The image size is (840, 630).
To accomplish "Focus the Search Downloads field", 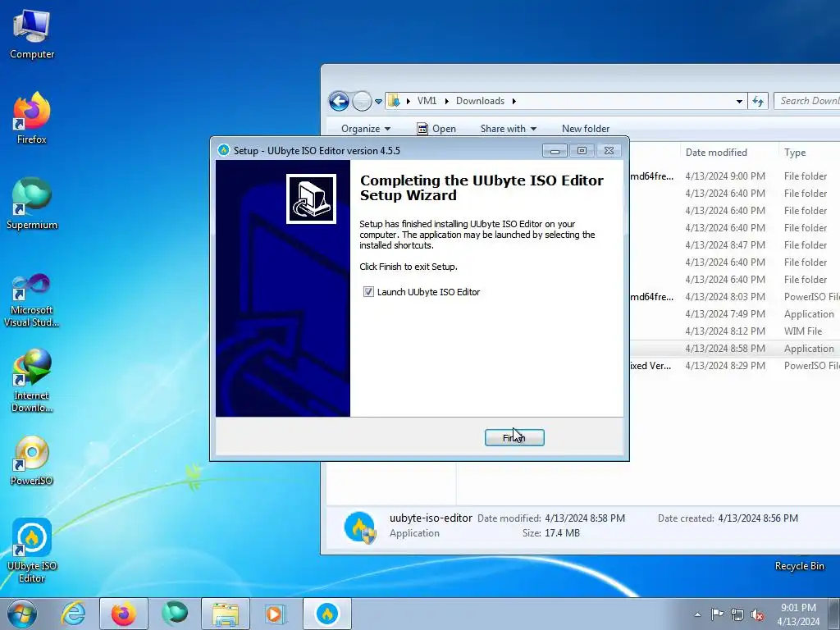I will [807, 101].
